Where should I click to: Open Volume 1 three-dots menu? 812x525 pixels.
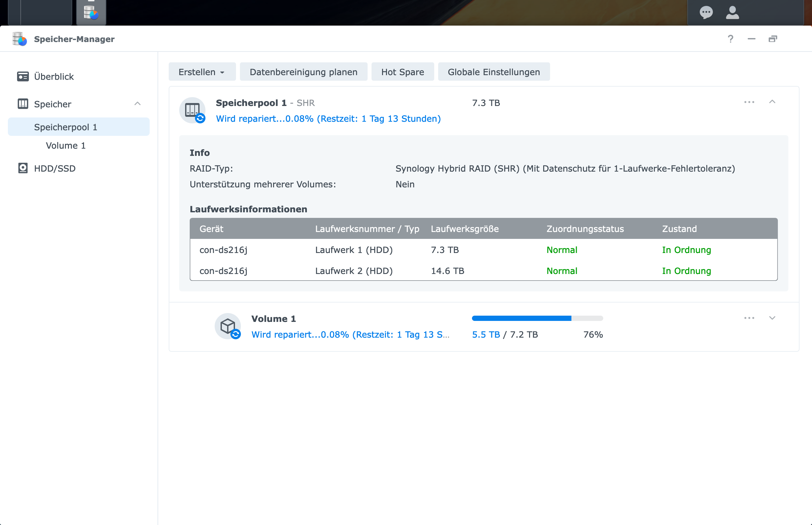tap(749, 318)
